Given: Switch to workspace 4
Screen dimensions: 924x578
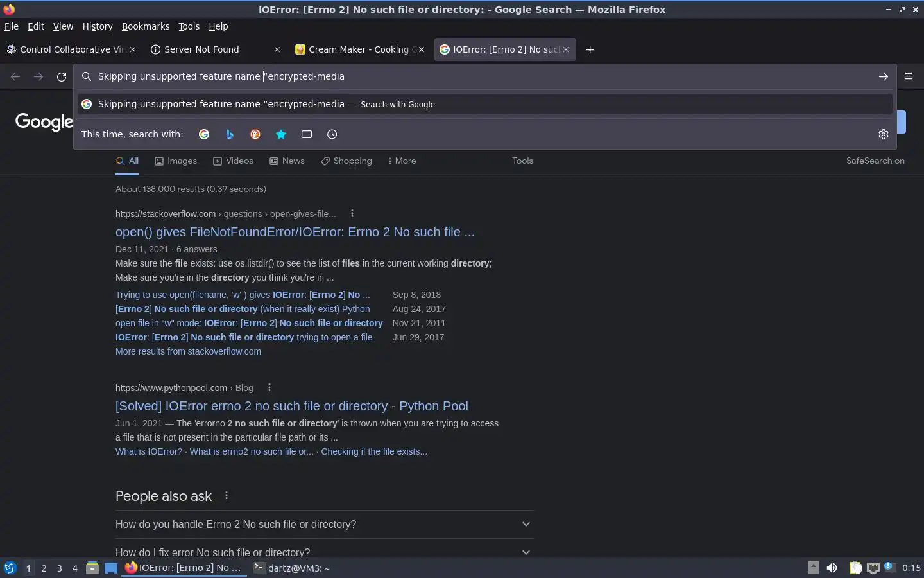Looking at the screenshot, I should click(x=75, y=568).
